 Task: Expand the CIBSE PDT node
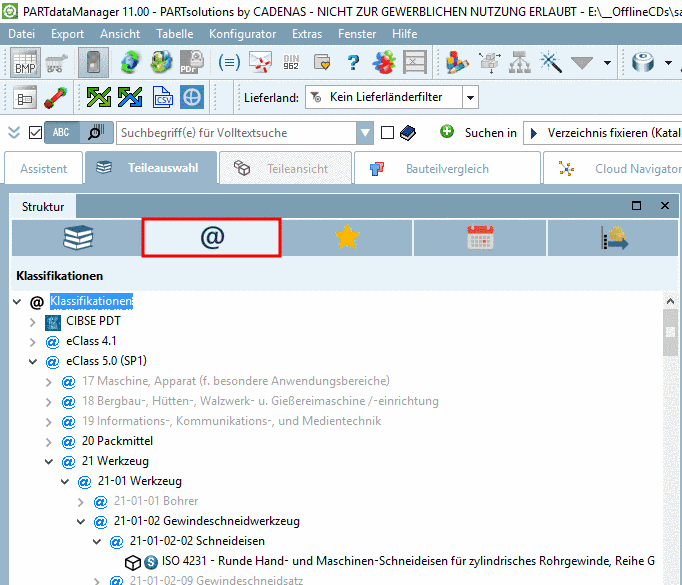click(33, 322)
